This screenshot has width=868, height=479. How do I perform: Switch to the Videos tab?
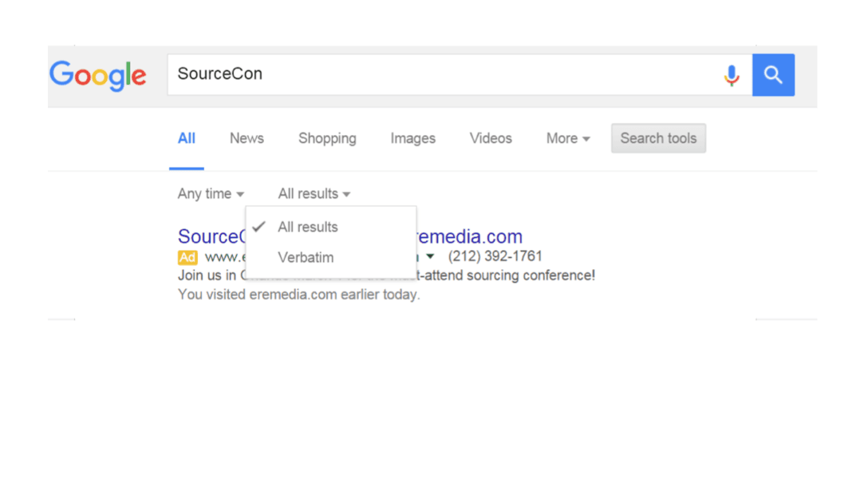tap(490, 138)
